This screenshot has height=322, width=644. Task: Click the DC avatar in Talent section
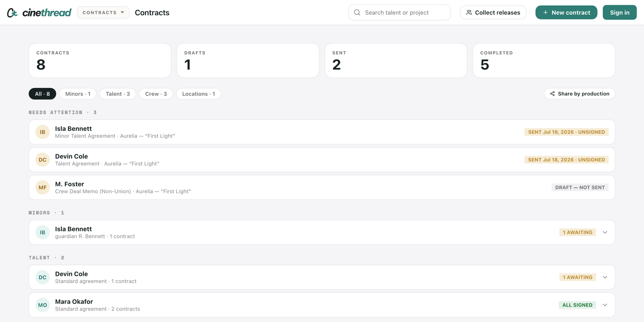(43, 277)
